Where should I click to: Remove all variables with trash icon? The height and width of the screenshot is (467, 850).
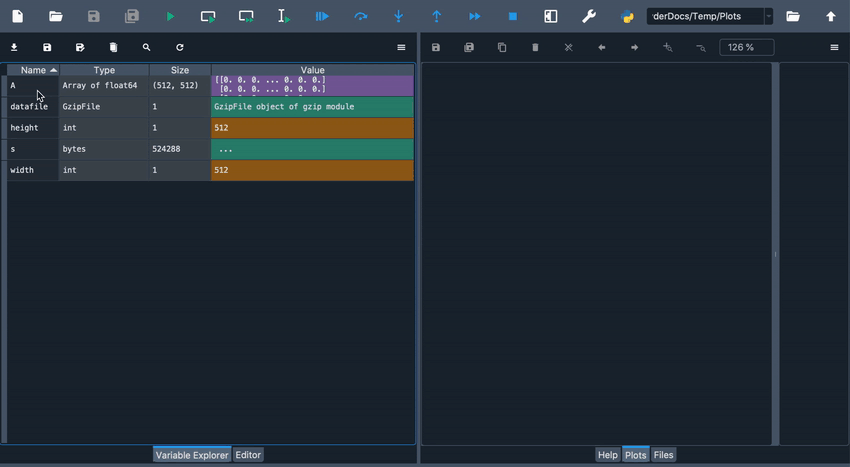pyautogui.click(x=113, y=47)
